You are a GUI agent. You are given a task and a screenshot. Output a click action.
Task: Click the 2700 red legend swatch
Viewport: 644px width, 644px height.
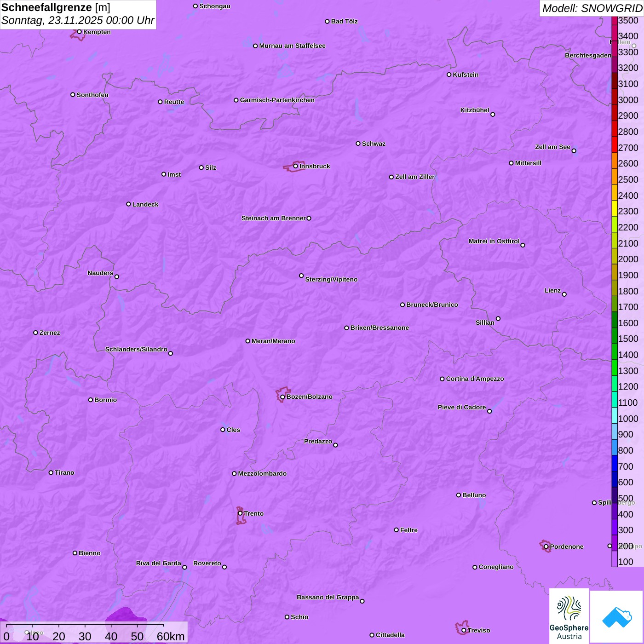click(x=615, y=144)
